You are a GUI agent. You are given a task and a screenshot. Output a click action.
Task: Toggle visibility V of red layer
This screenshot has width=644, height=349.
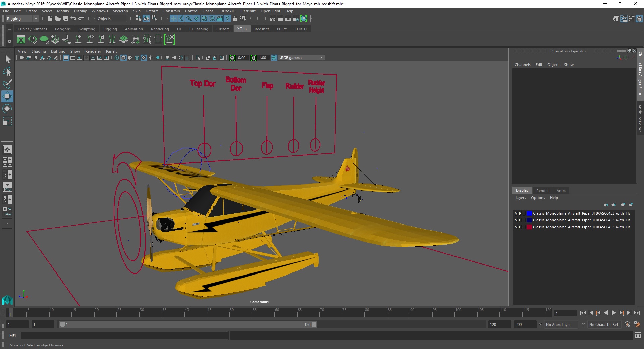click(516, 227)
